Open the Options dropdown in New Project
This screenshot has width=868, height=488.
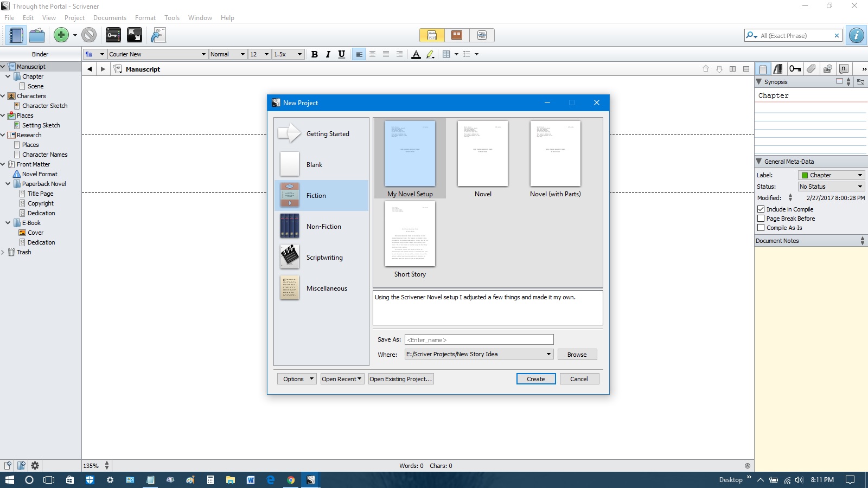(297, 379)
